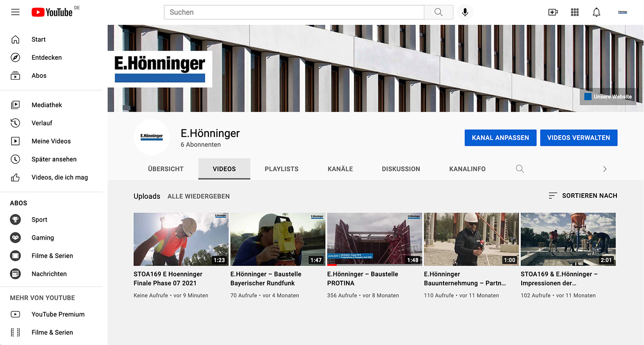The image size is (644, 345).
Task: Open the Kanäle tab
Action: [x=340, y=169]
